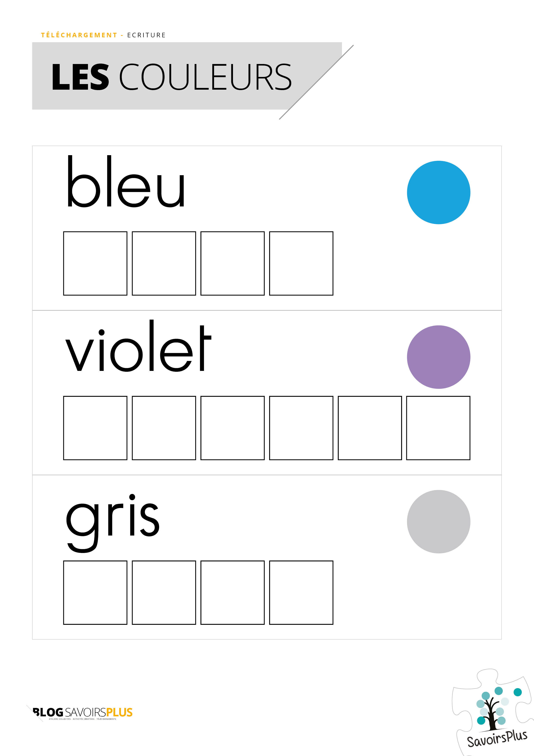Select the first letter box under gris

95,592
